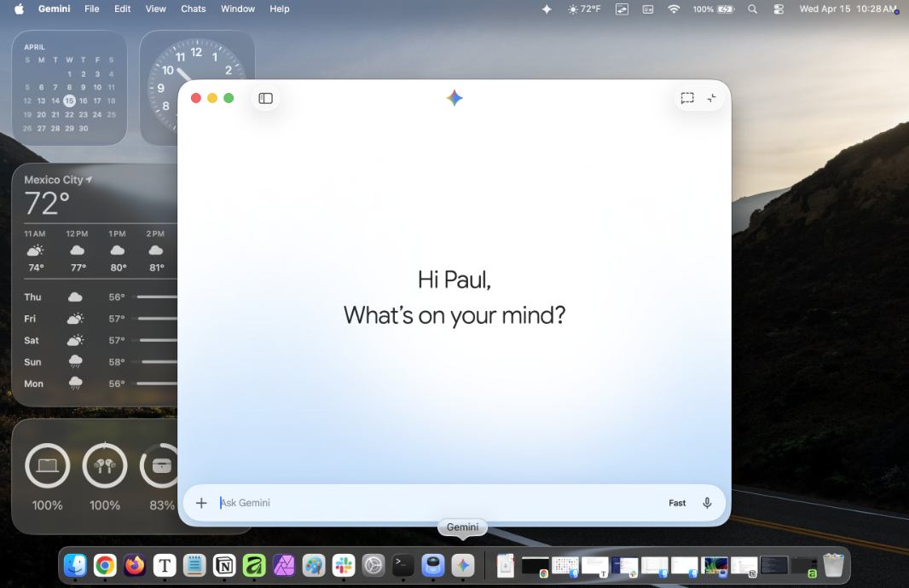Open the Fast model selector

[677, 503]
